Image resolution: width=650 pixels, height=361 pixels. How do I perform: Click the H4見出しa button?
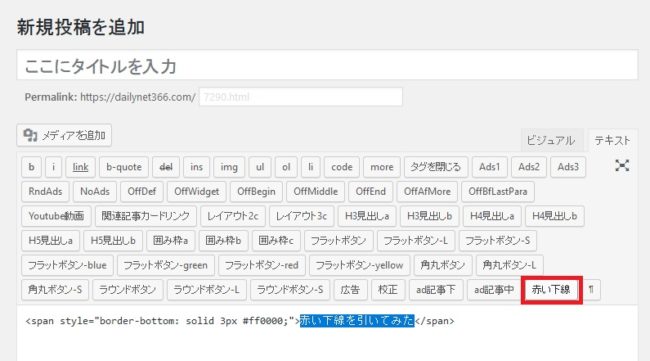[x=492, y=216]
